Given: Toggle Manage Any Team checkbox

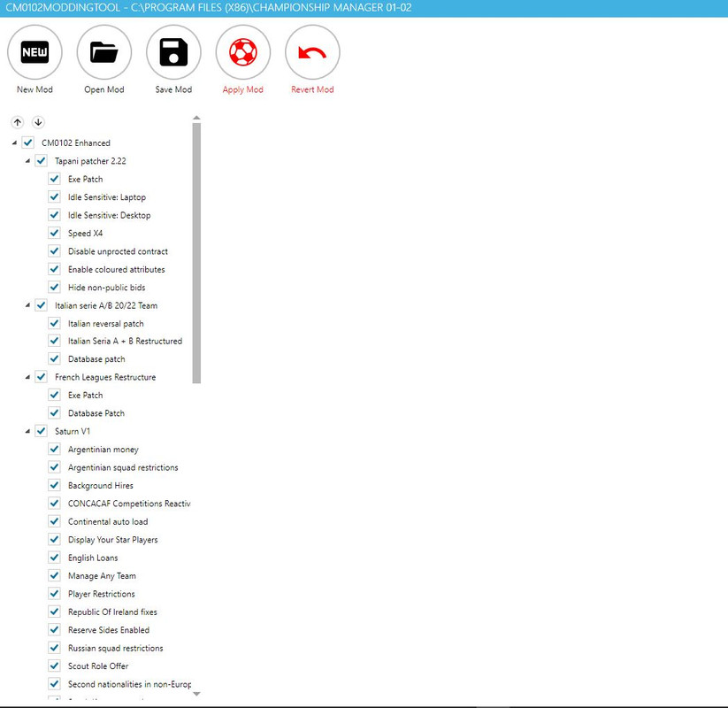Looking at the screenshot, I should pyautogui.click(x=54, y=575).
